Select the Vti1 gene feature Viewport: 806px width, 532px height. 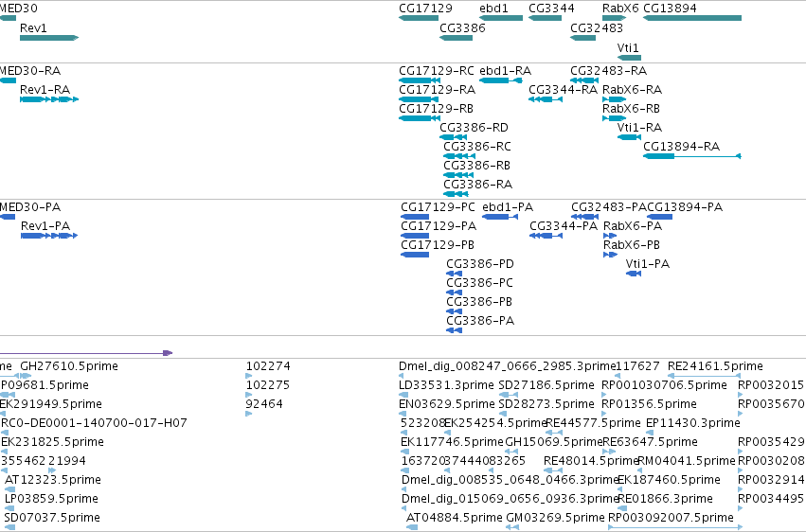pyautogui.click(x=629, y=58)
